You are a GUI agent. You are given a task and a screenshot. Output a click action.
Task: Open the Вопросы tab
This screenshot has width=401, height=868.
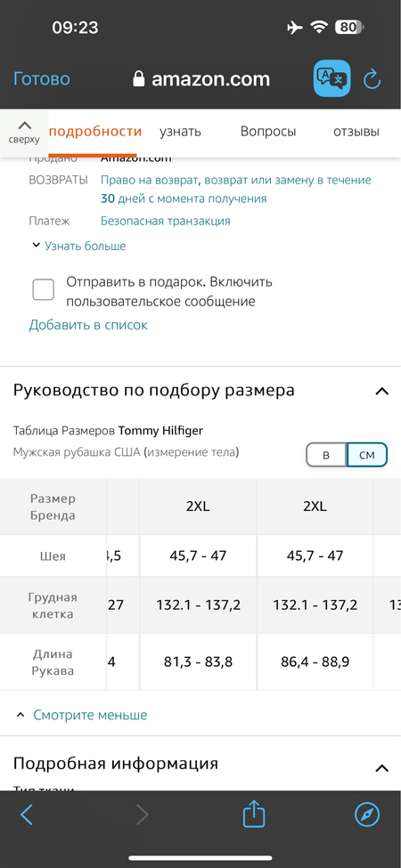[268, 132]
